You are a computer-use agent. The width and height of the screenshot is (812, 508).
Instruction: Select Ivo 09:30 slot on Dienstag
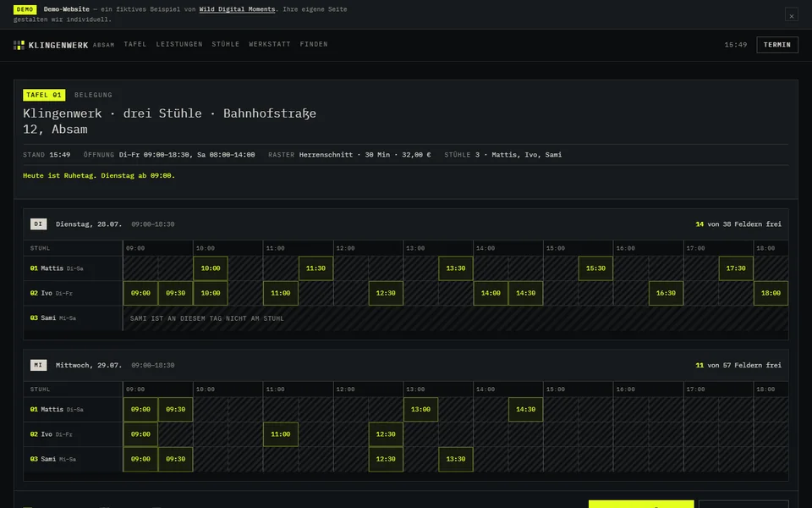[x=176, y=294]
